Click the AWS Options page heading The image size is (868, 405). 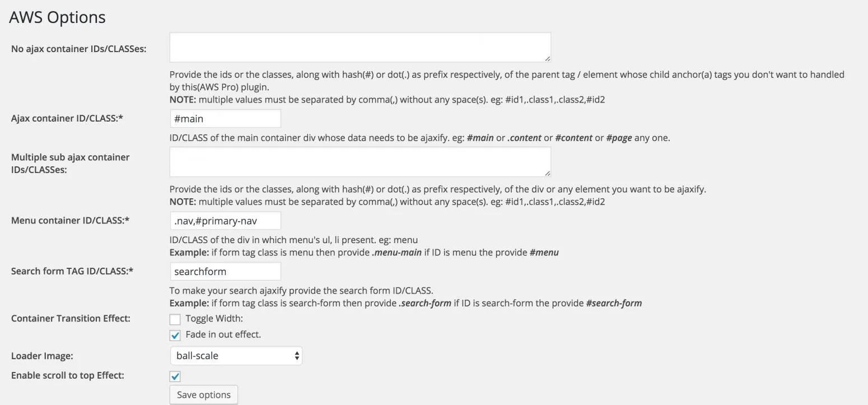click(x=57, y=17)
